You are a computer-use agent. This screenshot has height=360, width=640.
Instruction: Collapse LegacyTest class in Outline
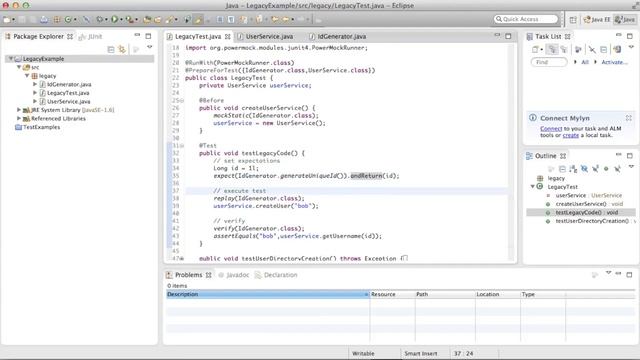pos(532,187)
